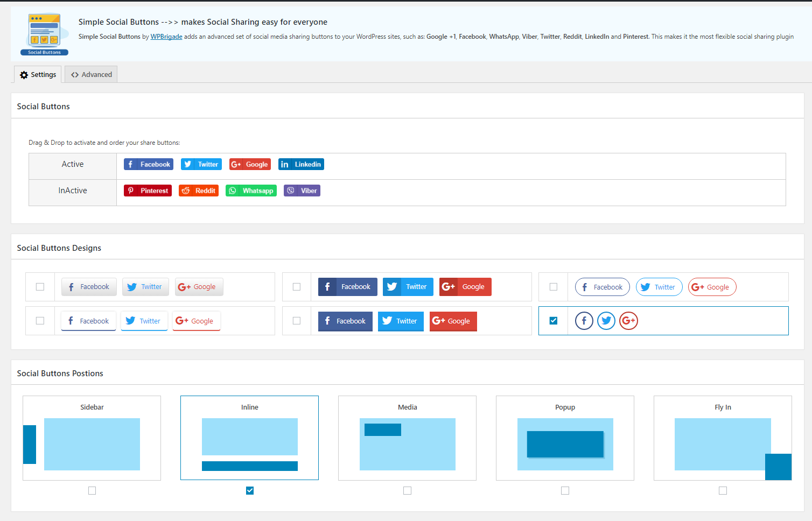Open the Settings tab
812x521 pixels.
coord(37,74)
